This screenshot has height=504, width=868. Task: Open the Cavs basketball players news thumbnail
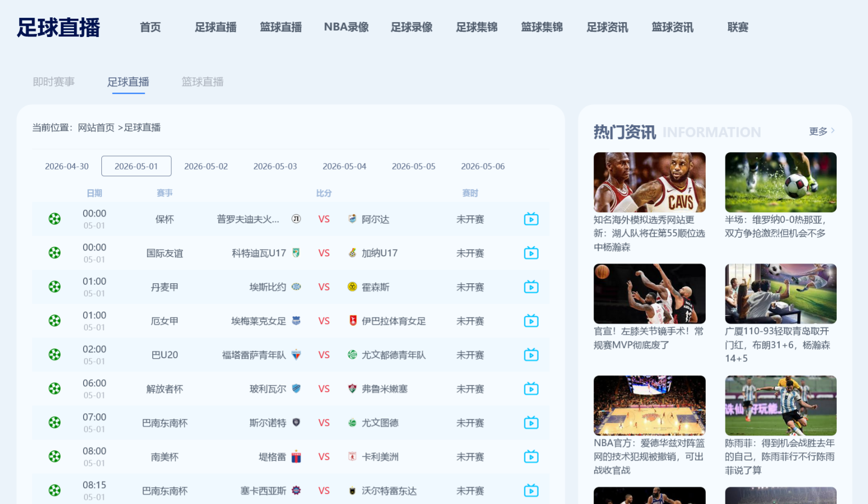pos(650,182)
